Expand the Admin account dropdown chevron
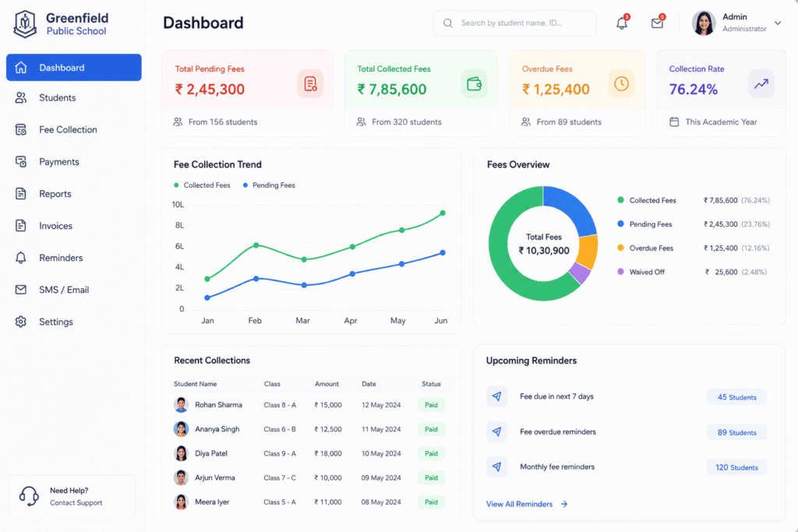Screen dimensions: 798x532 (778, 23)
